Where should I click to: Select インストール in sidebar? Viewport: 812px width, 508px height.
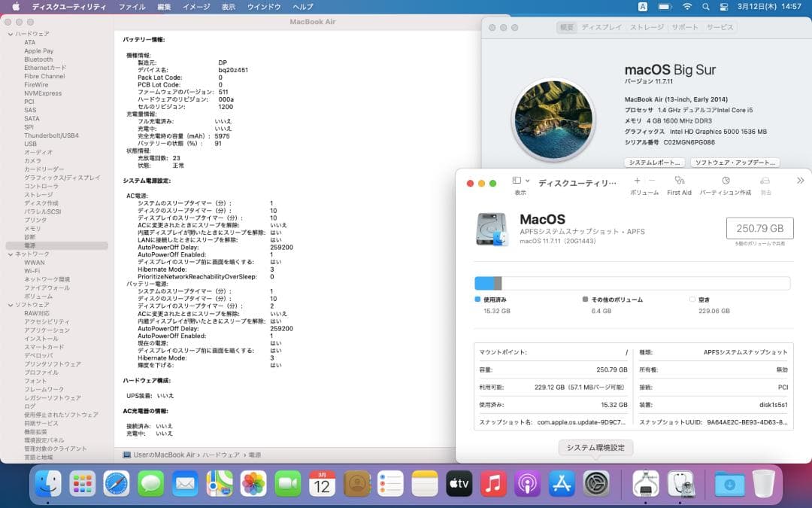[41, 339]
